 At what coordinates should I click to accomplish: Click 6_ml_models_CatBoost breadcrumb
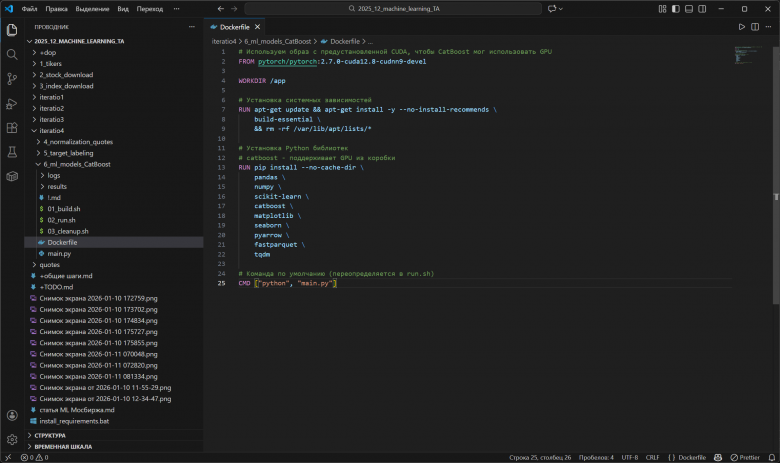pos(278,41)
